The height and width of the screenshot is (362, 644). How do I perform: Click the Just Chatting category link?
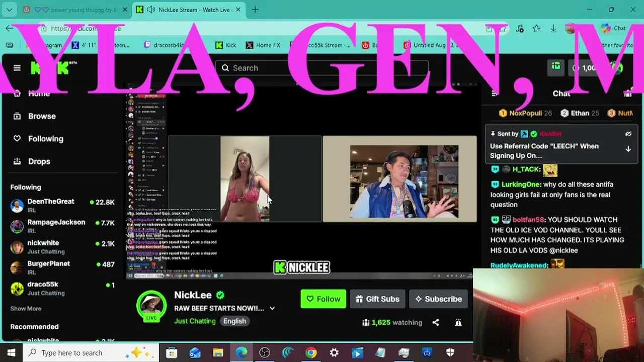pos(195,321)
